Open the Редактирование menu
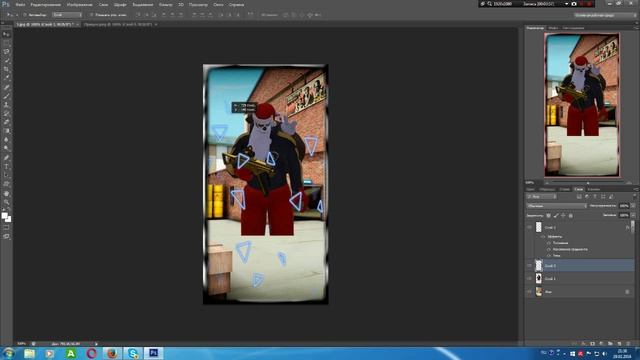640x360 pixels. point(46,4)
